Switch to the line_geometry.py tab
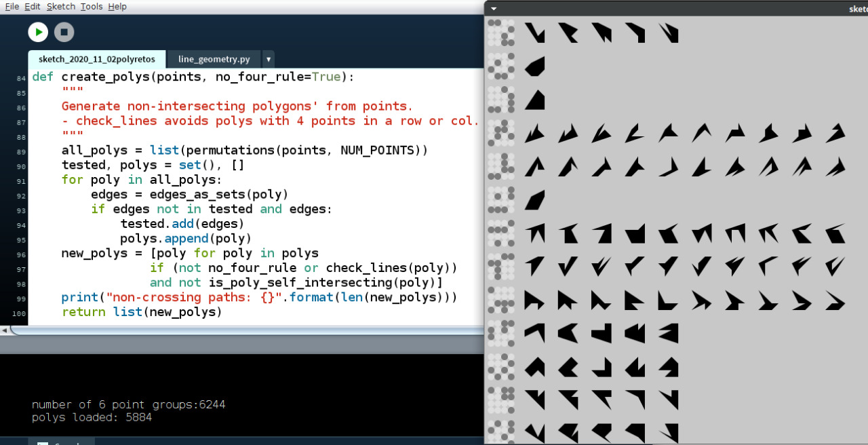 (214, 59)
